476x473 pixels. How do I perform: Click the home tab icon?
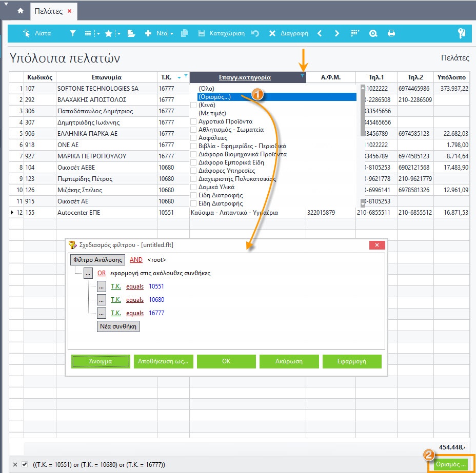tap(20, 11)
